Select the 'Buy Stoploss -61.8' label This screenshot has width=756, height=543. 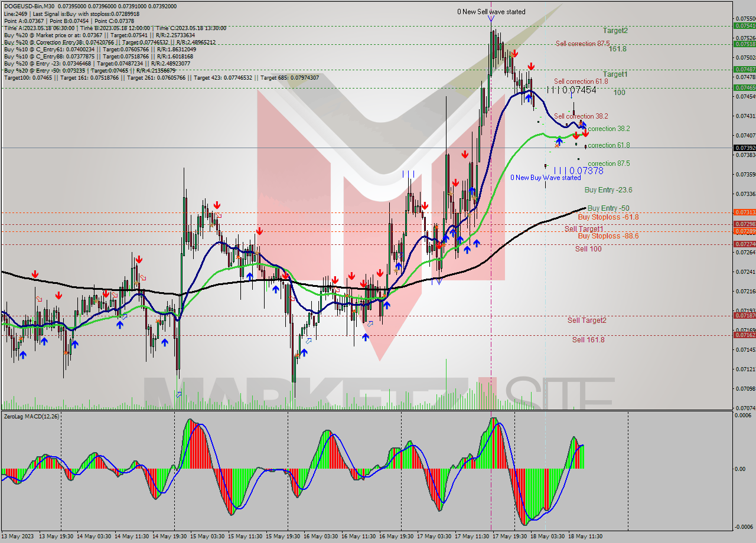coord(608,217)
